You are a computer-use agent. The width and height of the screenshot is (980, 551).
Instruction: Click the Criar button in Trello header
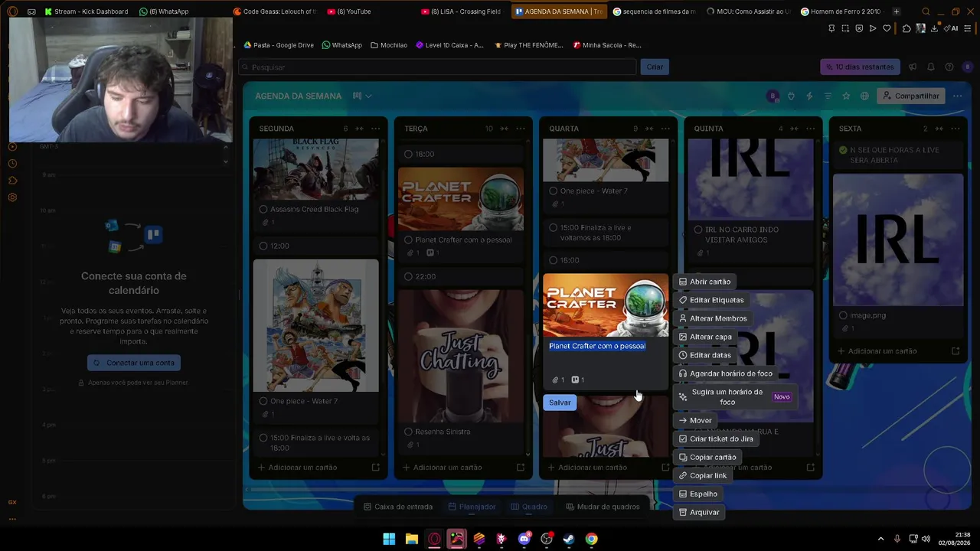tap(655, 67)
